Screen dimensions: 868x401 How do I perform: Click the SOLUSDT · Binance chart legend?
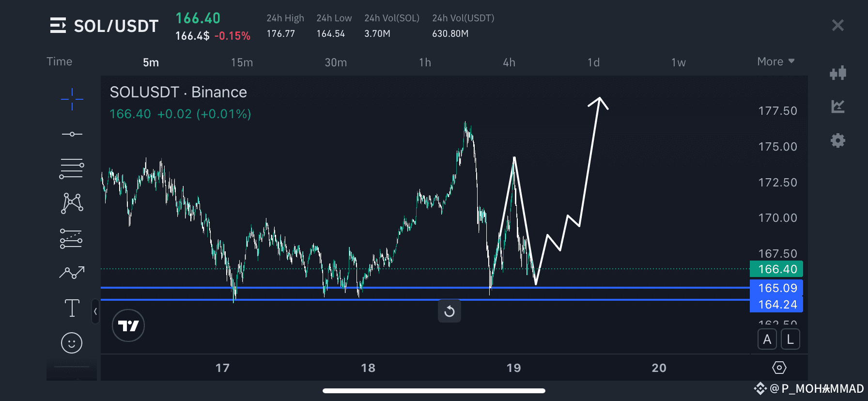pos(178,92)
